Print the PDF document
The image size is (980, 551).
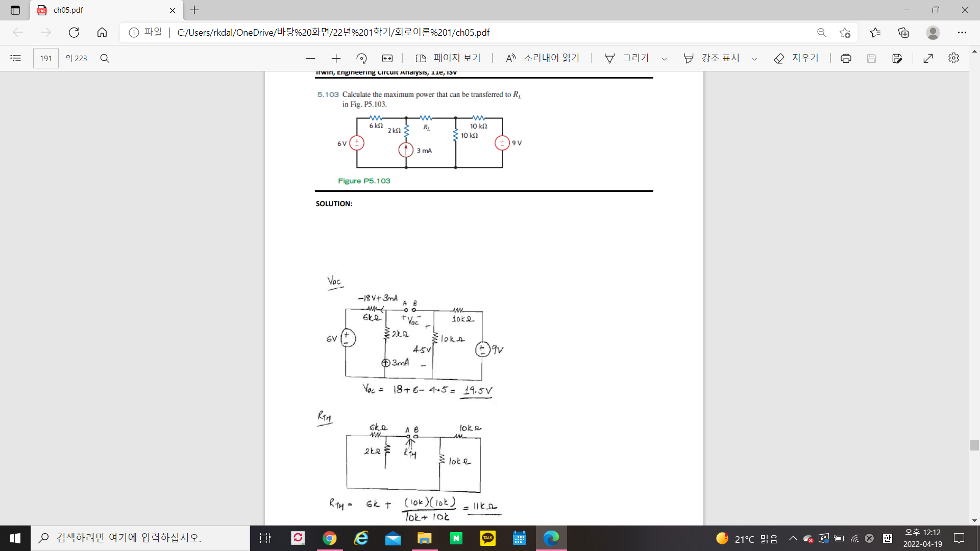pyautogui.click(x=846, y=58)
